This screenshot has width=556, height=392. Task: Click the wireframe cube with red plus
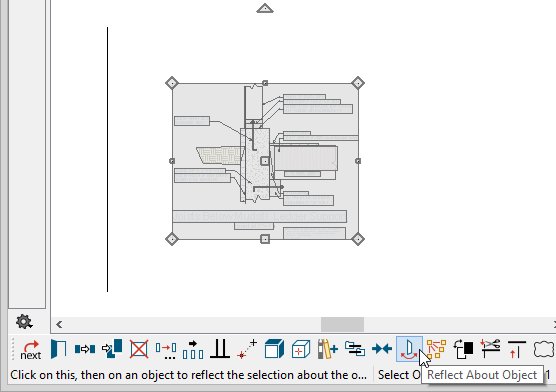click(301, 349)
